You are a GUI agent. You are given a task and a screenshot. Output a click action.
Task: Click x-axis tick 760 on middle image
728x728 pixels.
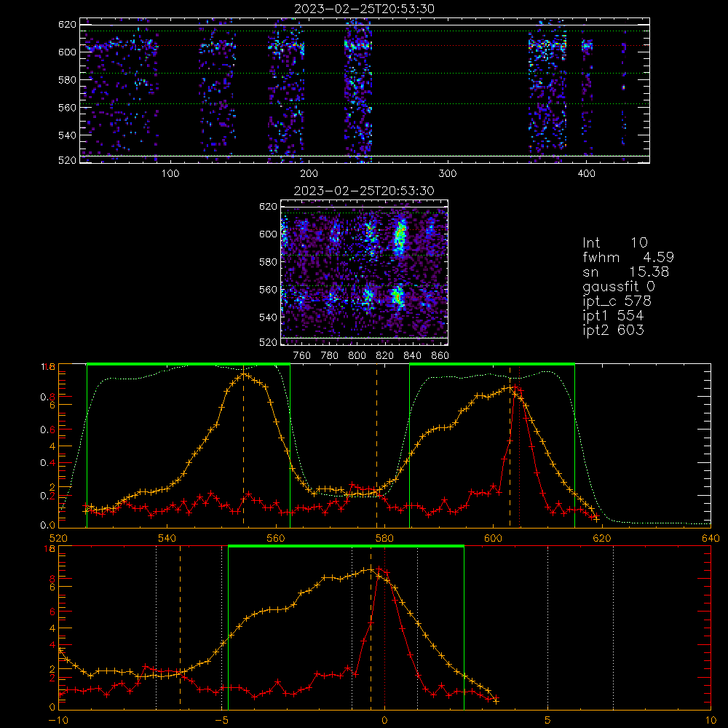coord(302,356)
